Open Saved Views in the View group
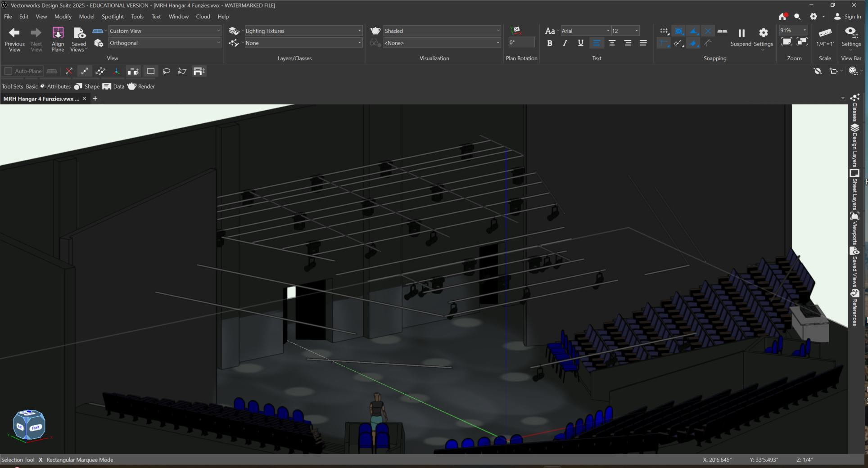 point(79,39)
